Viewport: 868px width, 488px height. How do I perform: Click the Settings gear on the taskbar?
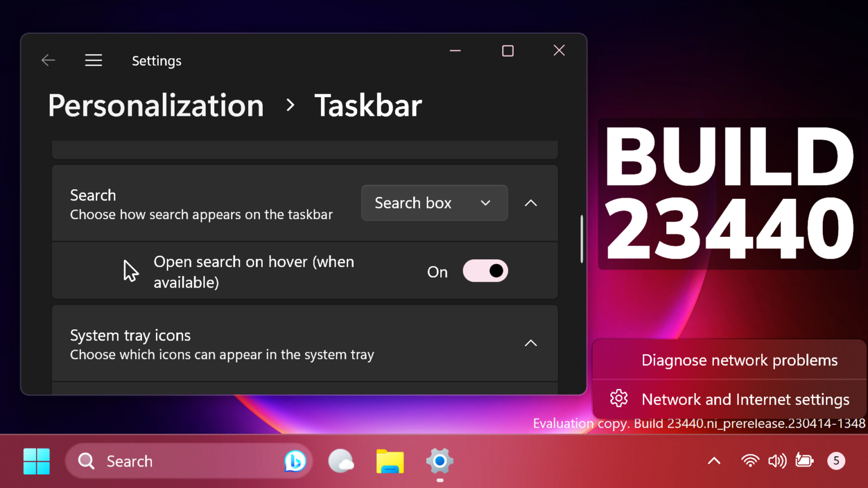coord(440,461)
